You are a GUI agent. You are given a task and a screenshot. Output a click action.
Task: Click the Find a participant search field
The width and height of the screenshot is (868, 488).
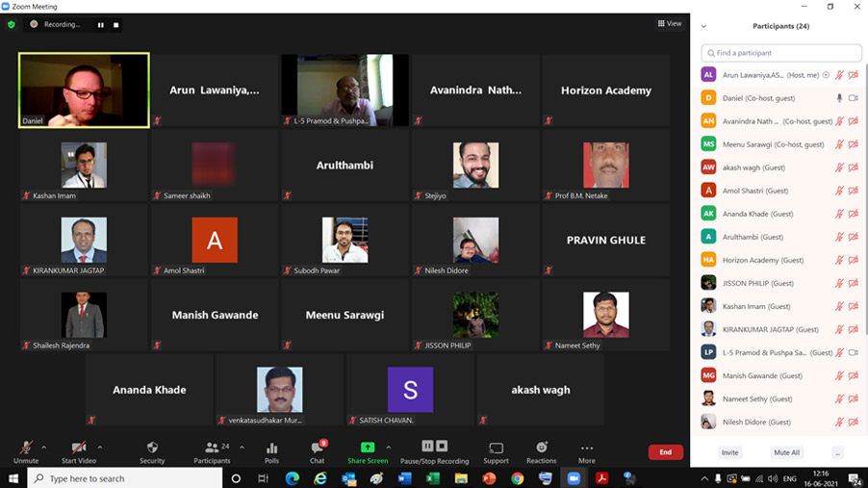pos(781,53)
